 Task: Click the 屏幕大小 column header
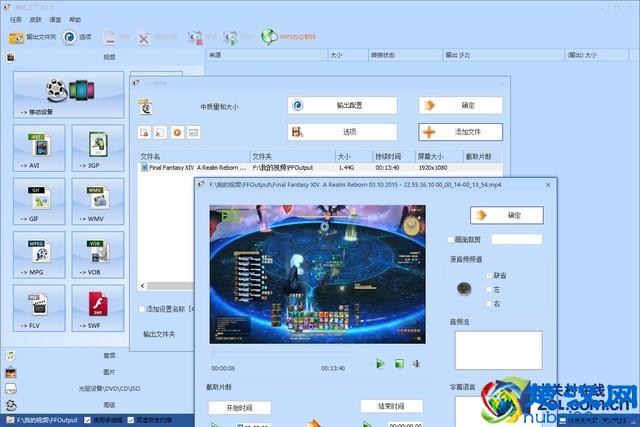[439, 156]
